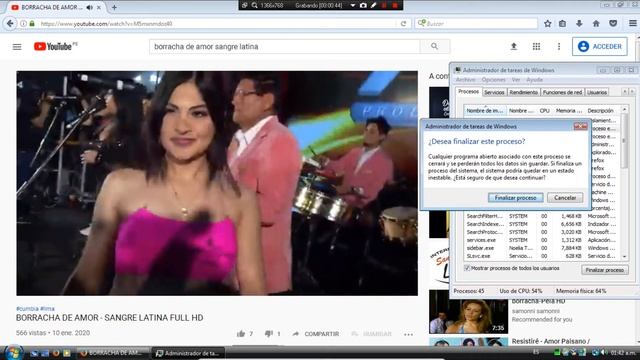The width and height of the screenshot is (640, 360).
Task: Click the YouTube search magnifier button
Action: pyautogui.click(x=435, y=47)
